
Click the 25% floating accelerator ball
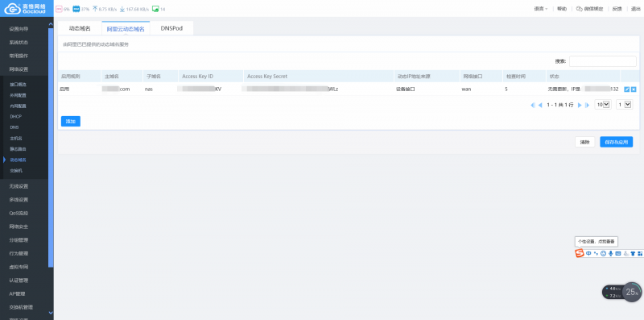click(x=632, y=292)
